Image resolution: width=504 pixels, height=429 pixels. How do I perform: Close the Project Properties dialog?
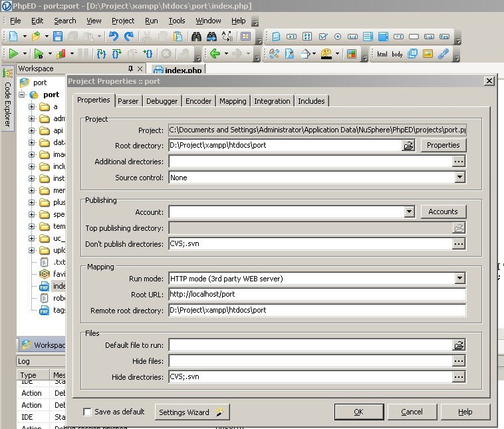pos(489,81)
